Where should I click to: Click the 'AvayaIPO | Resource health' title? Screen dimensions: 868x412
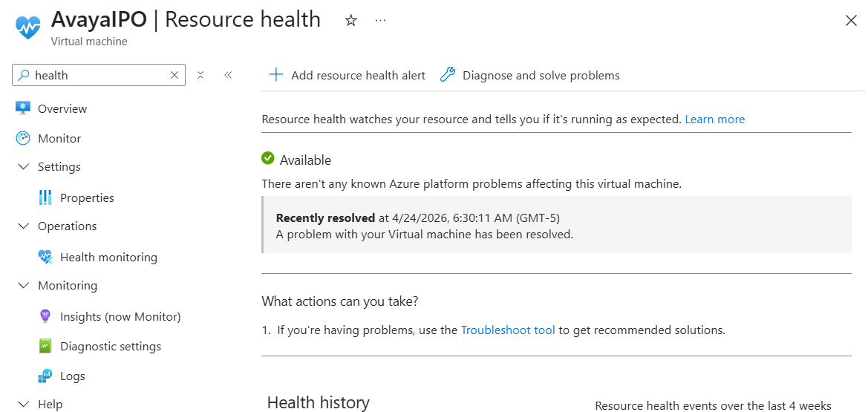[x=186, y=19]
